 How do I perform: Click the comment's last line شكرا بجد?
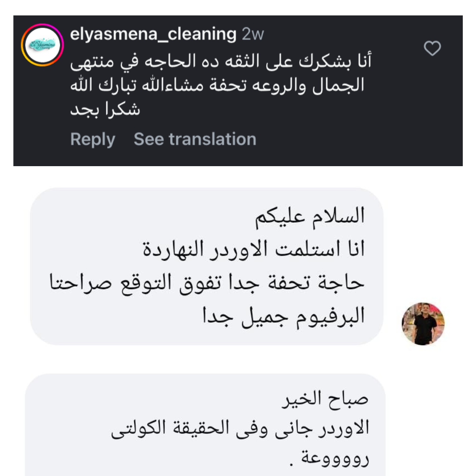(x=105, y=110)
